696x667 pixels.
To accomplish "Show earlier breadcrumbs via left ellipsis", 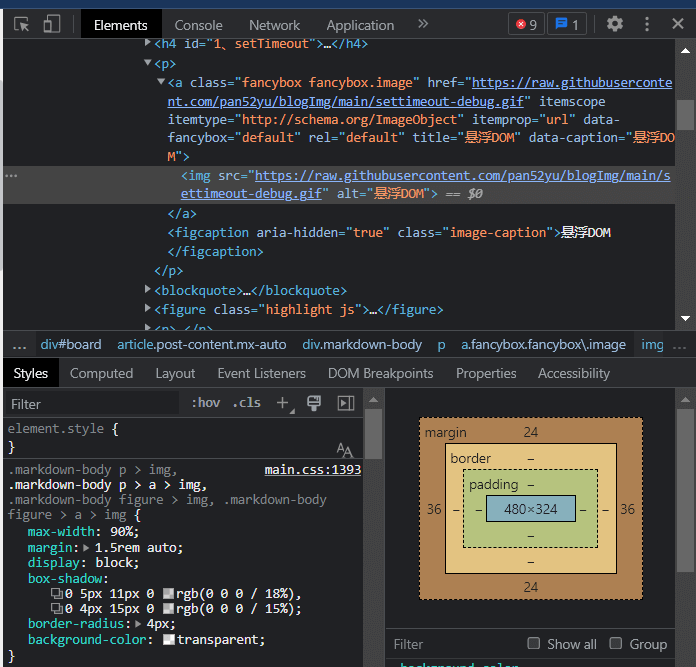I will pos(19,346).
